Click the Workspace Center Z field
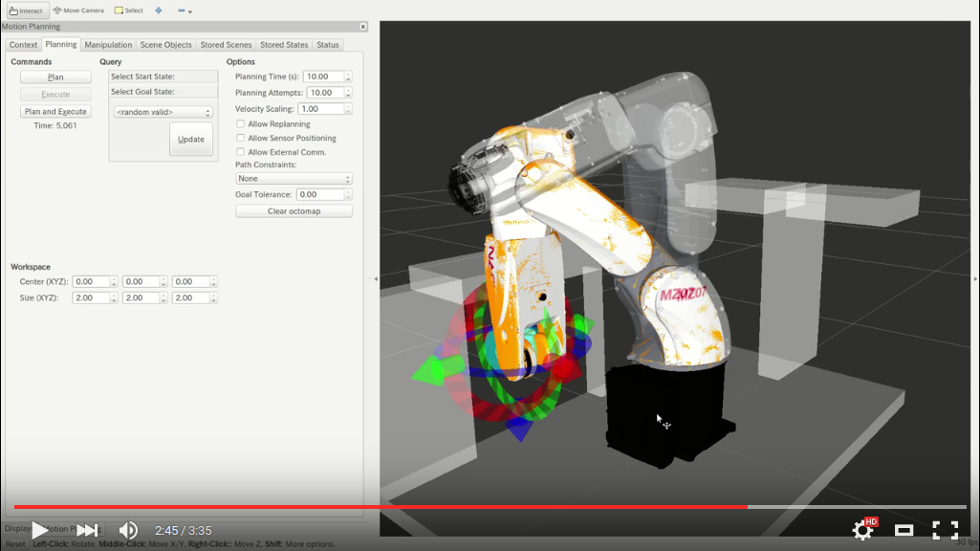Viewport: 980px width, 551px height. coord(191,281)
